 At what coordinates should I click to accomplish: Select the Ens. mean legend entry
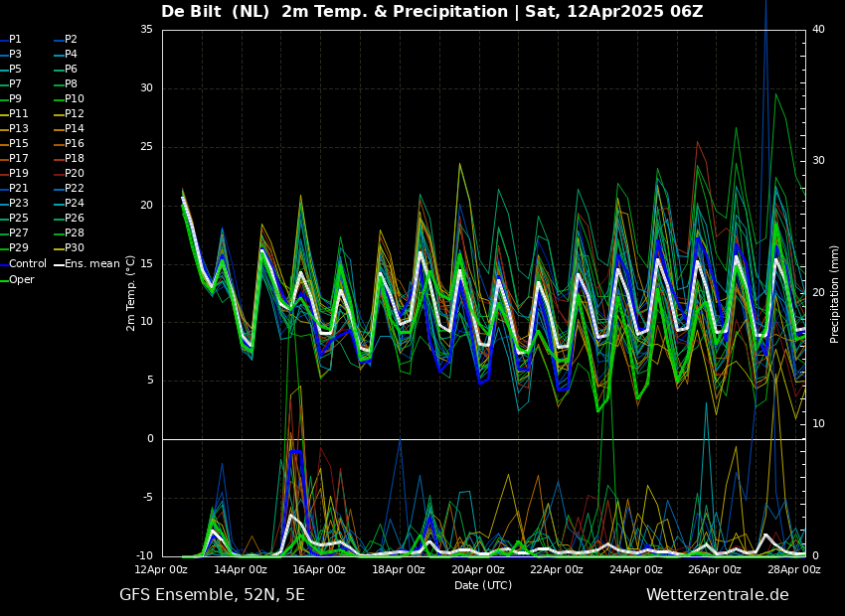[x=87, y=264]
